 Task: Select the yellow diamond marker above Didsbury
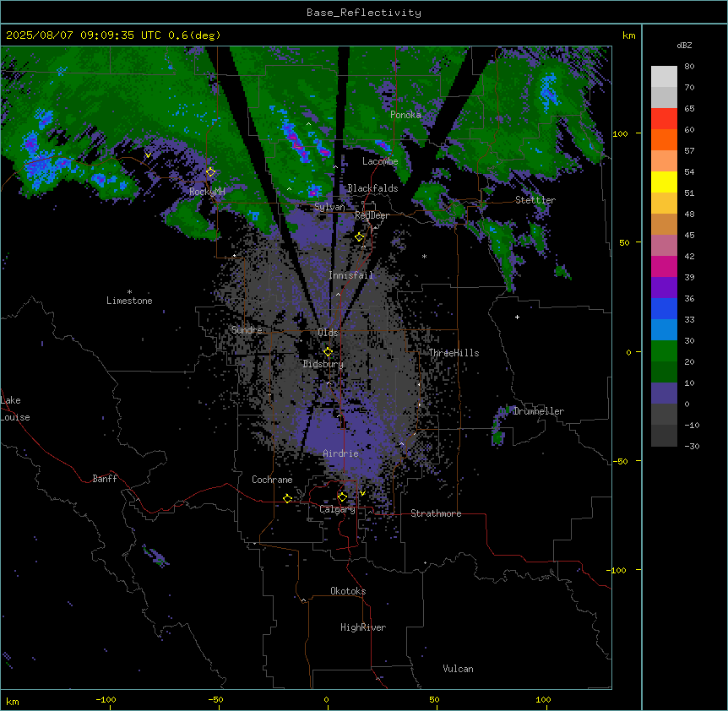[x=329, y=352]
